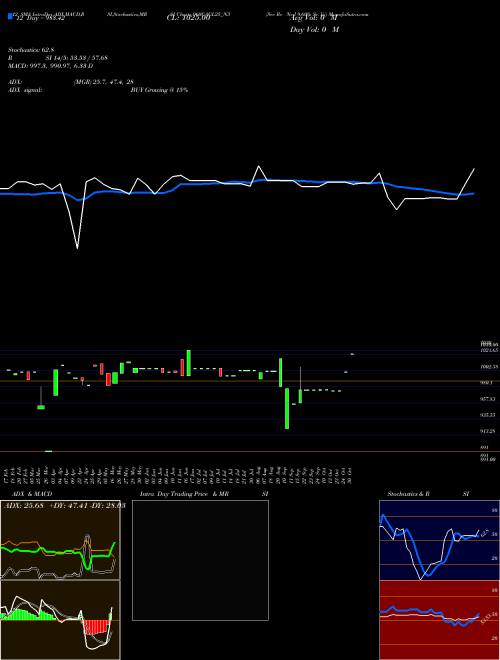The height and width of the screenshot is (660, 500).
Task: Click the green MACD histogram bars
Action: tap(28, 614)
